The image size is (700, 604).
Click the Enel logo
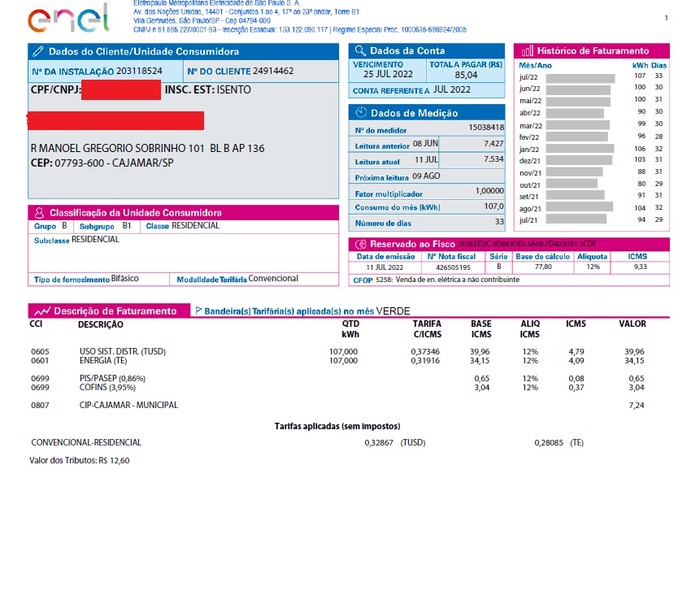tap(67, 18)
